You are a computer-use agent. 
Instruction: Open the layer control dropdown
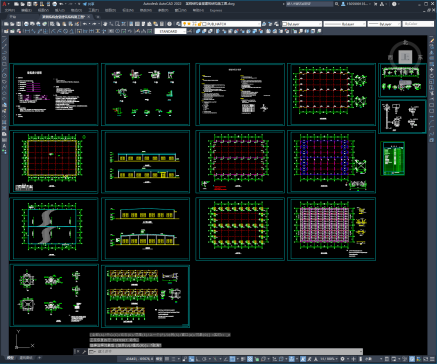tap(221, 24)
